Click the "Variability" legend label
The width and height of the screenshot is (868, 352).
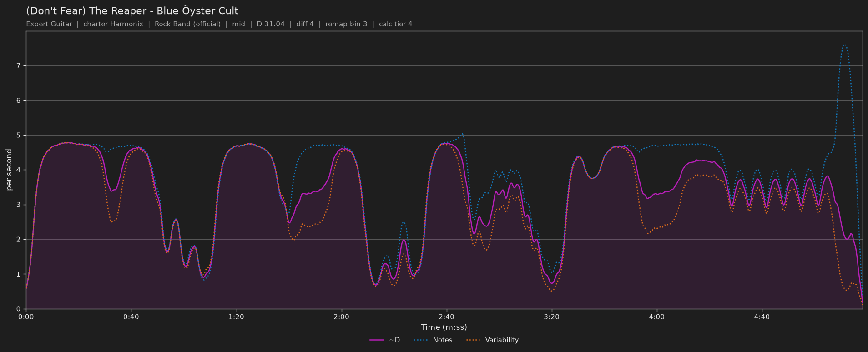(x=502, y=340)
